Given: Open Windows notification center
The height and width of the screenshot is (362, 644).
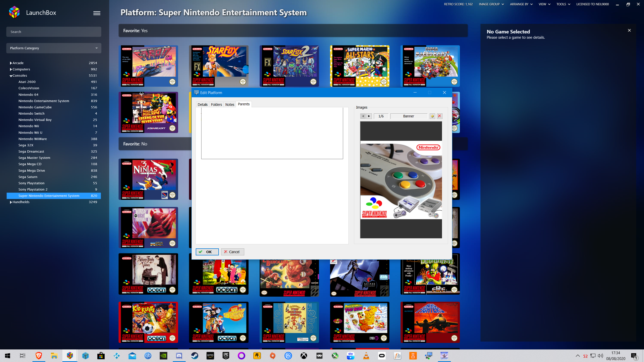Looking at the screenshot, I should (634, 356).
